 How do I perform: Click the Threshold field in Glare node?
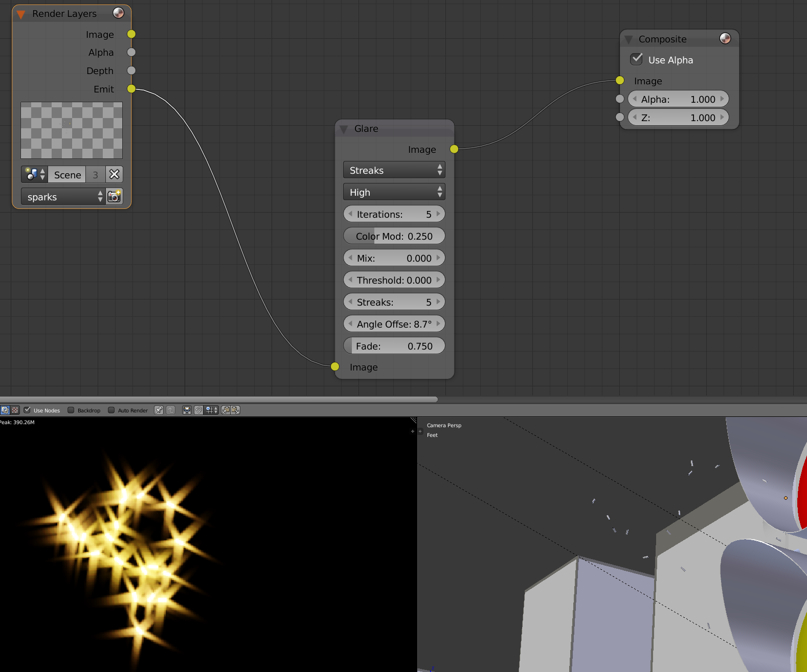(394, 280)
